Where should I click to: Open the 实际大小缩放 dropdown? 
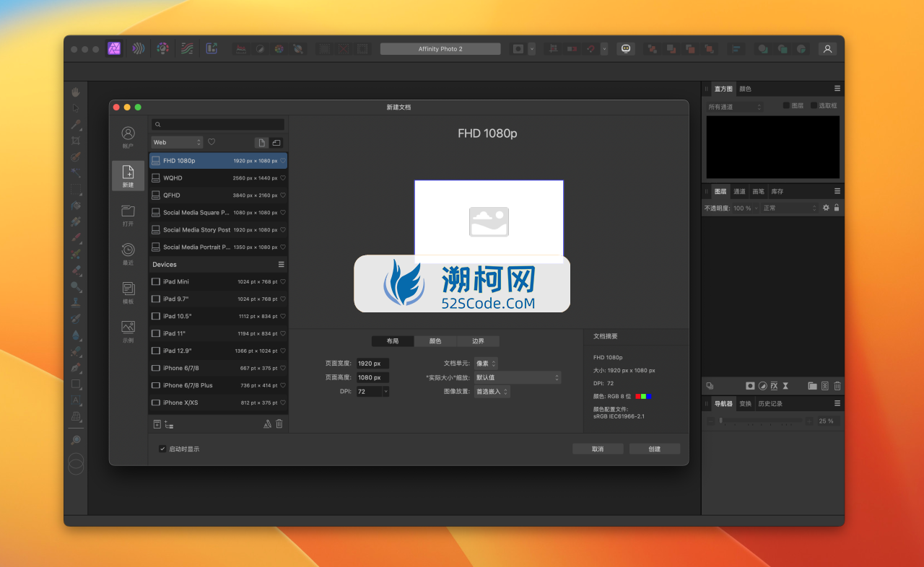(x=517, y=377)
